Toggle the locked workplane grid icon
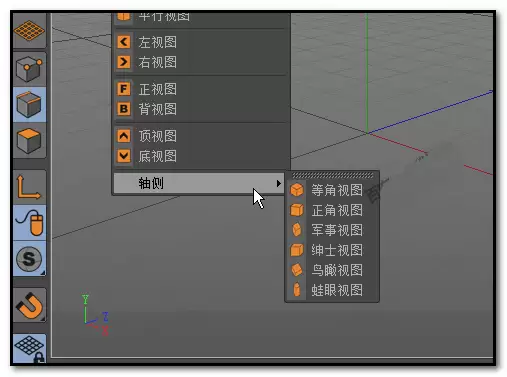Screen dimensions: 507x377 click(29, 348)
